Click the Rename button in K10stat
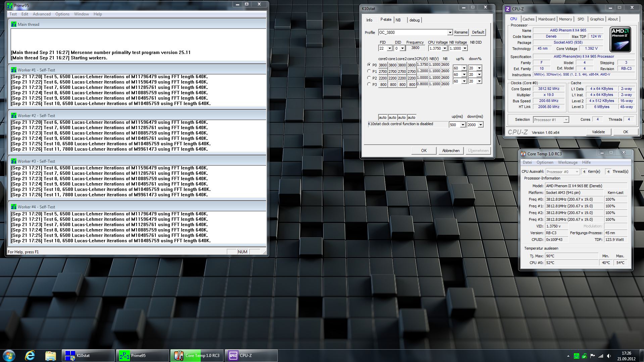The image size is (644, 362). point(461,33)
